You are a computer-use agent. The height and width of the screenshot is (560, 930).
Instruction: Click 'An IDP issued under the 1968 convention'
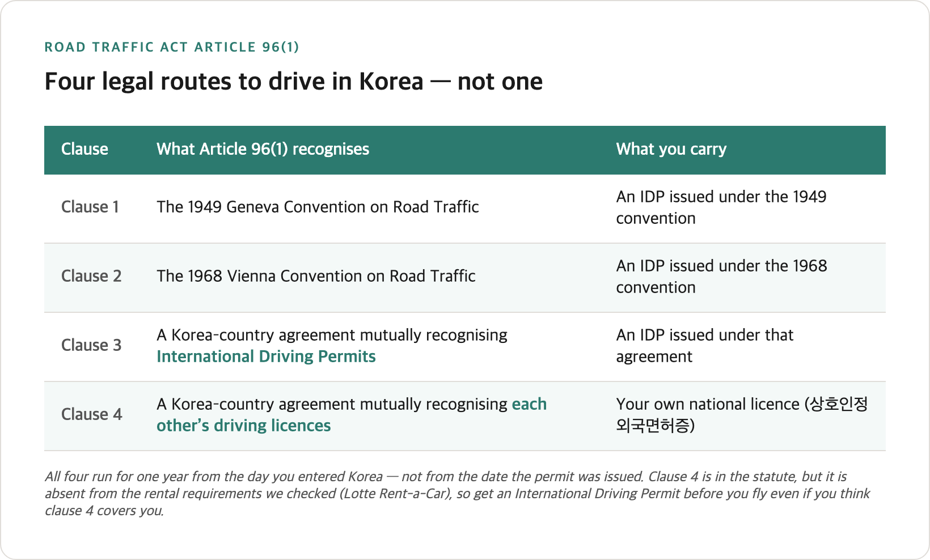[x=721, y=277]
